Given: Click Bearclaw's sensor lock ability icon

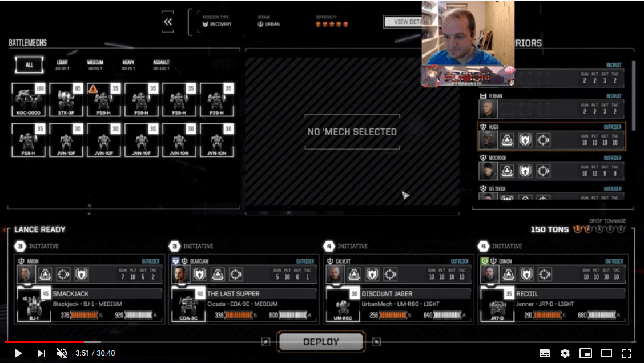Looking at the screenshot, I should coord(218,275).
